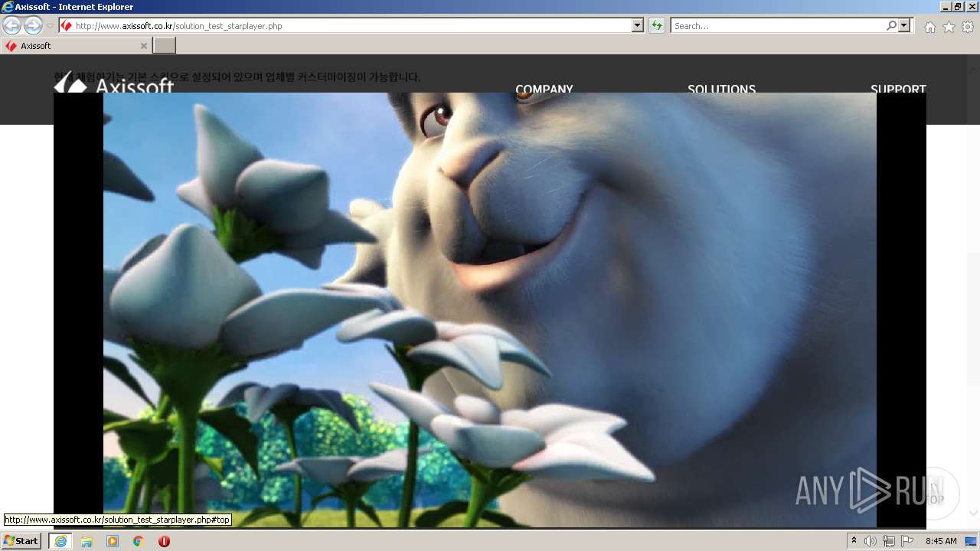
Task: Launch Google Chrome from the taskbar
Action: 138,541
